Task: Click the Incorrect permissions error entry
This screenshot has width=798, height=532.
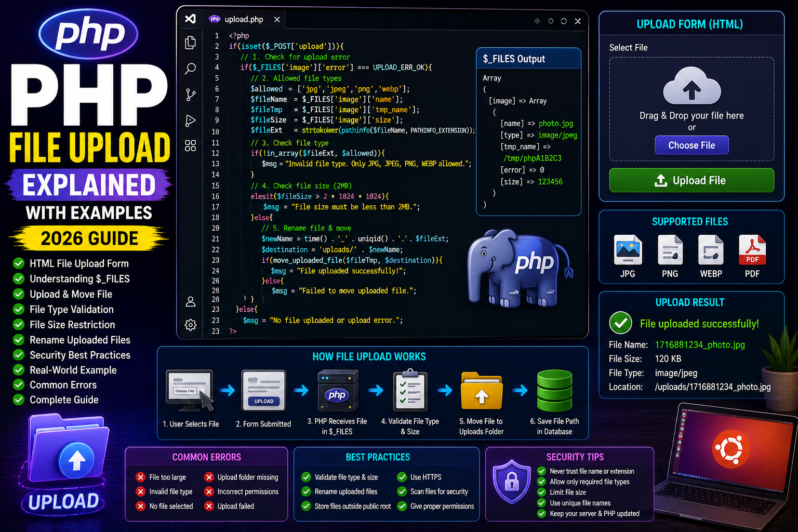Action: [242, 491]
